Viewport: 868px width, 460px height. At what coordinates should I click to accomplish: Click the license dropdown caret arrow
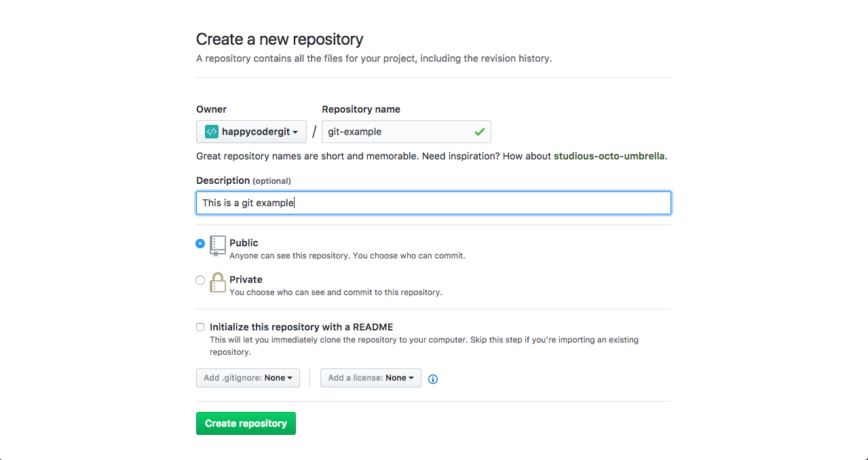click(x=412, y=378)
